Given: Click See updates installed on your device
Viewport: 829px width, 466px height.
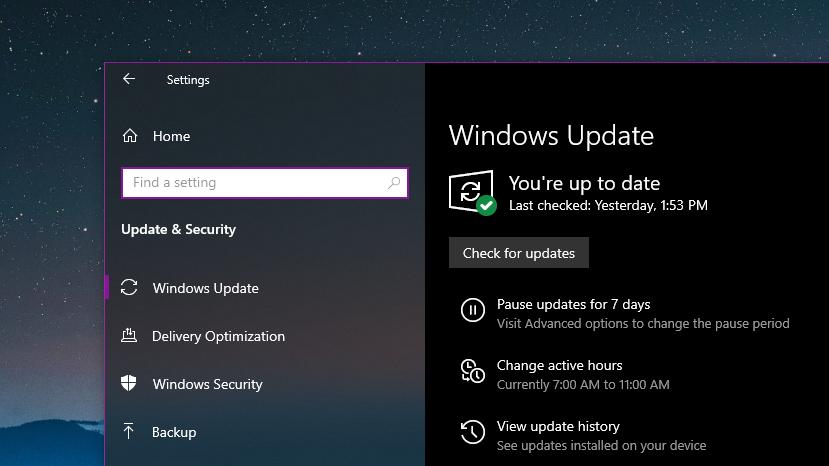Looking at the screenshot, I should pyautogui.click(x=602, y=446).
